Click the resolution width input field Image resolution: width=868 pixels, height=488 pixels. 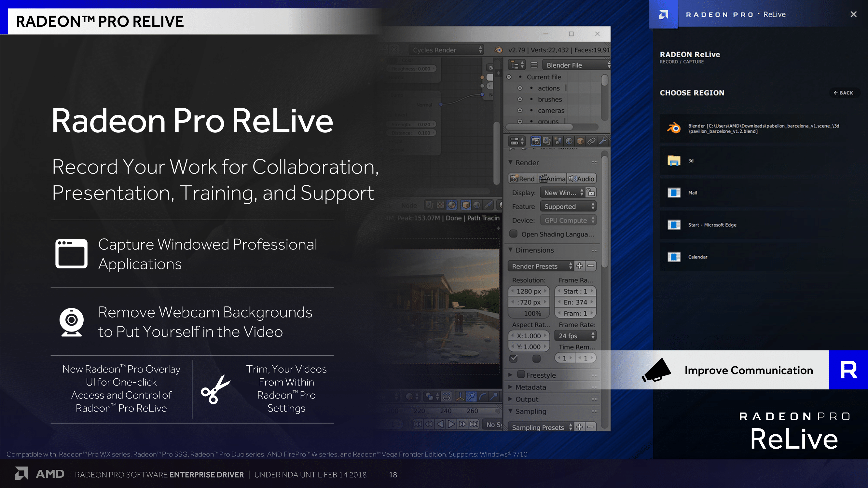(528, 291)
